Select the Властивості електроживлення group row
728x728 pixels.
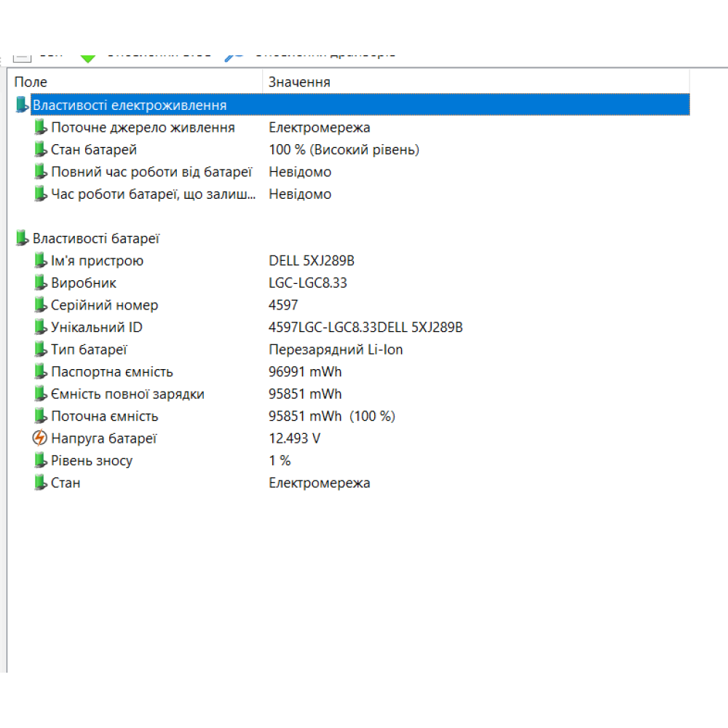click(x=360, y=104)
